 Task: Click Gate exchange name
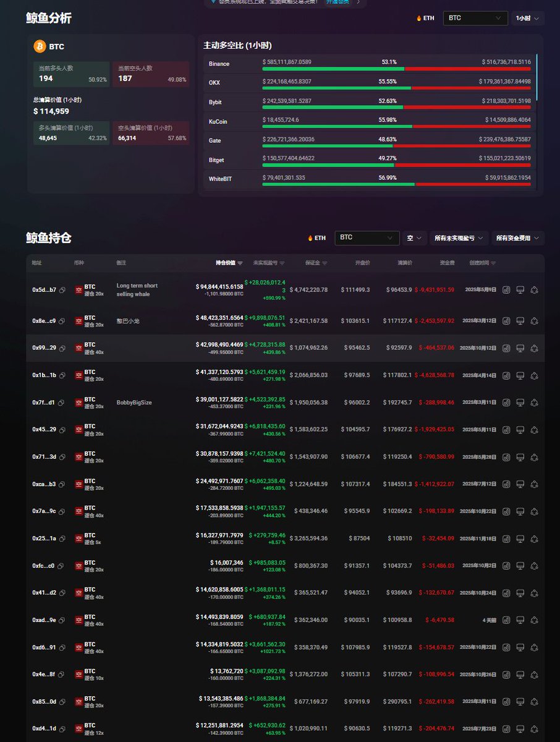[x=214, y=141]
